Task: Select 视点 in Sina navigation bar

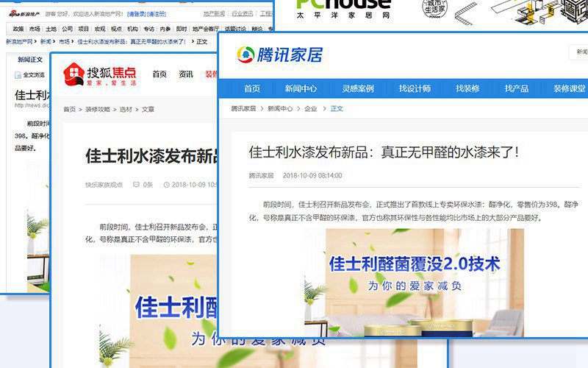Action: coord(116,29)
